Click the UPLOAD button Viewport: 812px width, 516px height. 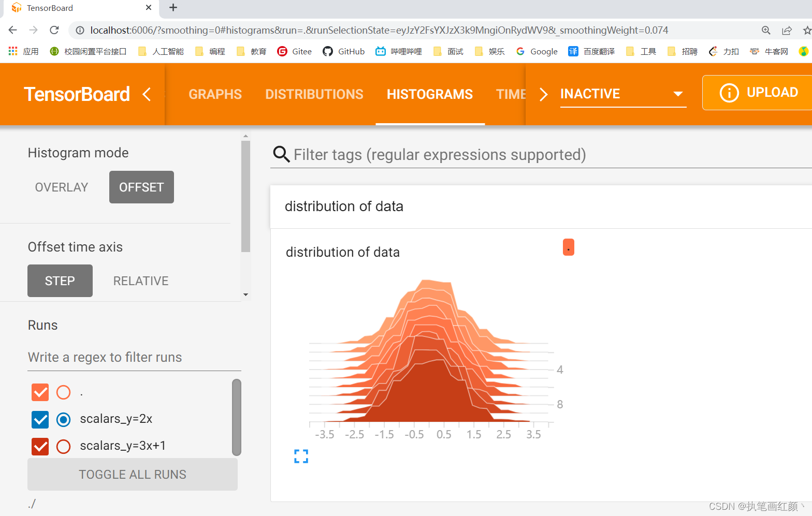coord(758,93)
